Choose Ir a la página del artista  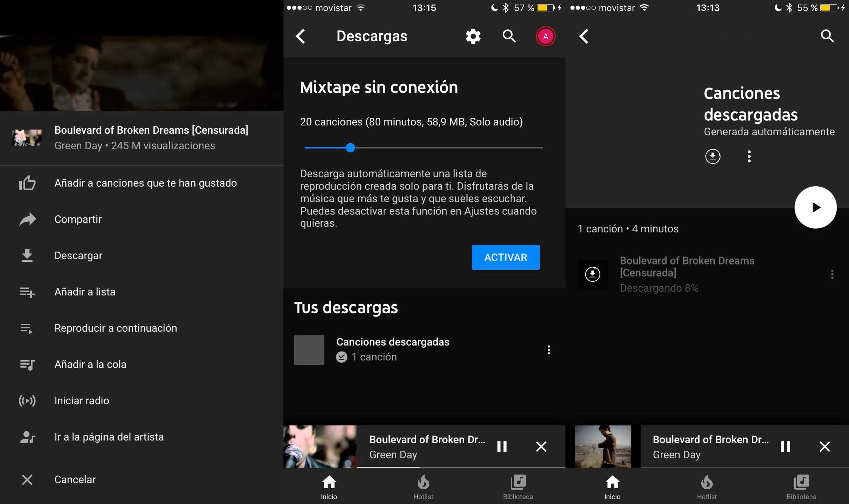click(142, 437)
